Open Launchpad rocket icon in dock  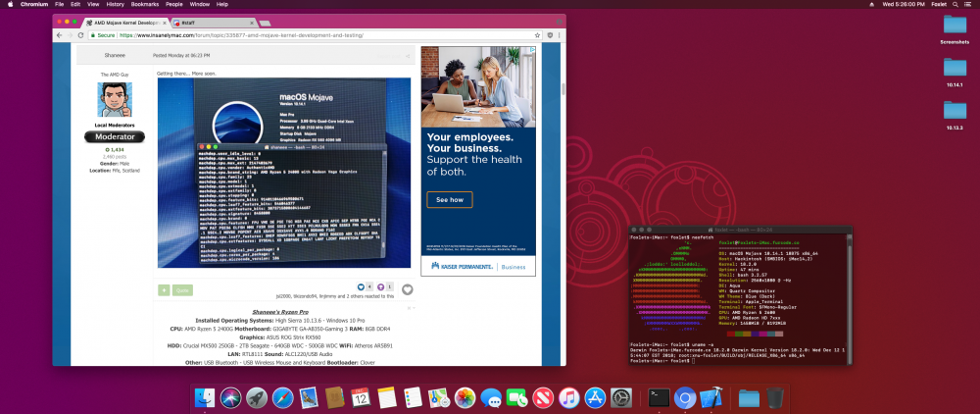click(257, 397)
